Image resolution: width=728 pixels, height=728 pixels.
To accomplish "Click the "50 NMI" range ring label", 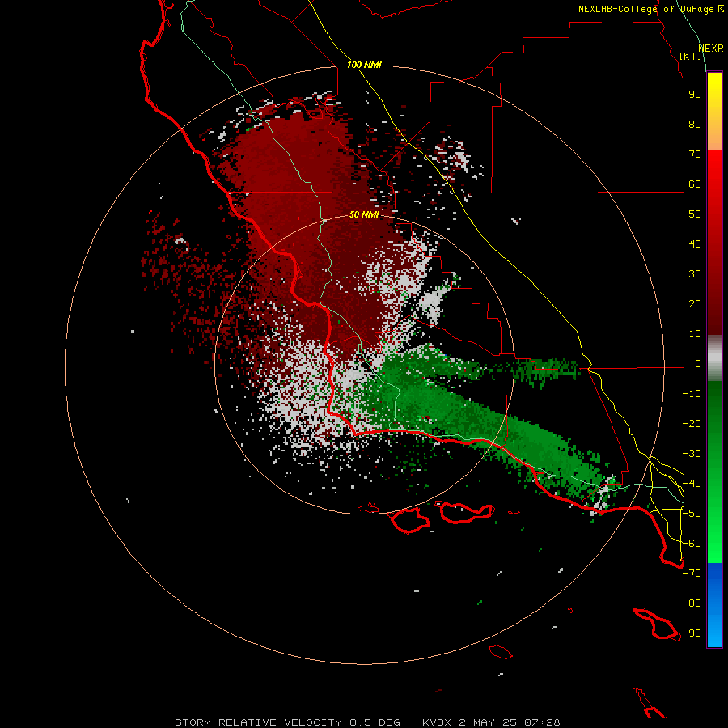I will [364, 214].
